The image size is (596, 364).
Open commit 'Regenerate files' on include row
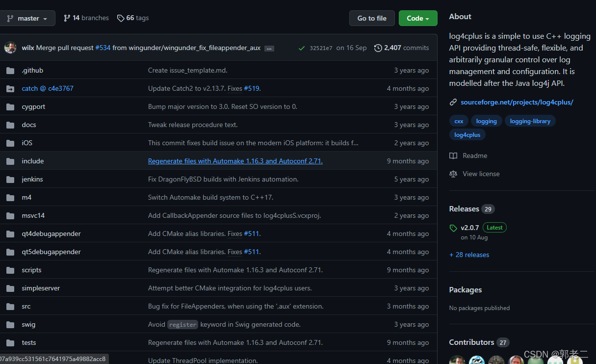[x=235, y=161]
